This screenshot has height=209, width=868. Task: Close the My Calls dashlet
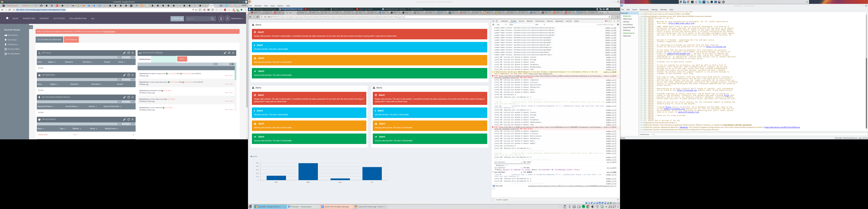(133, 53)
